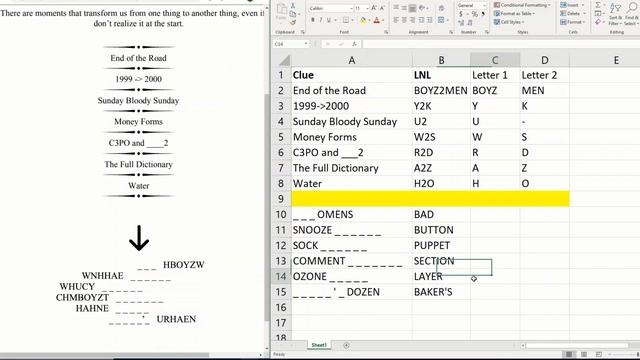Click Insert Function fx icon
Screen dimensions: 640x360
(x=354, y=44)
